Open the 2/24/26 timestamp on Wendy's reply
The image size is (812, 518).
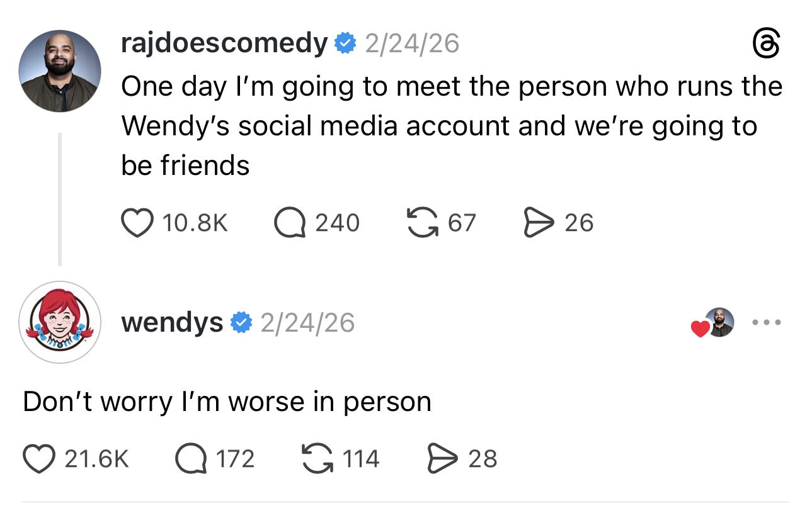pos(307,324)
